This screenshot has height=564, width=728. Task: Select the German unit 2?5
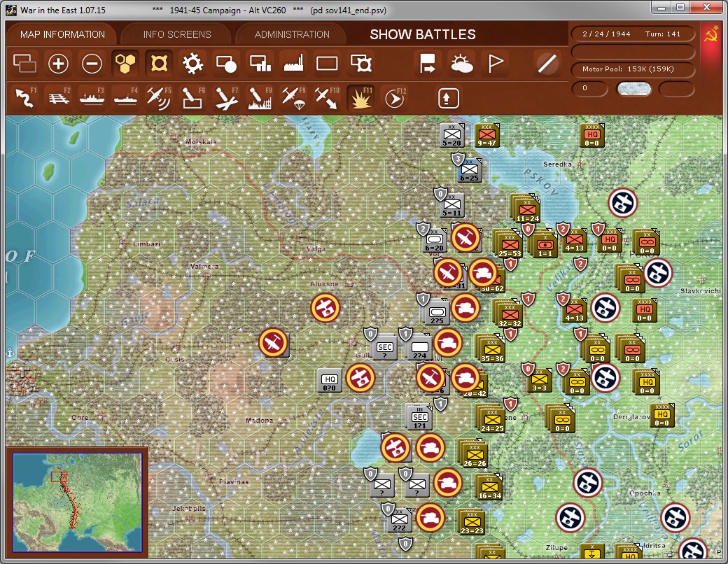[x=437, y=313]
